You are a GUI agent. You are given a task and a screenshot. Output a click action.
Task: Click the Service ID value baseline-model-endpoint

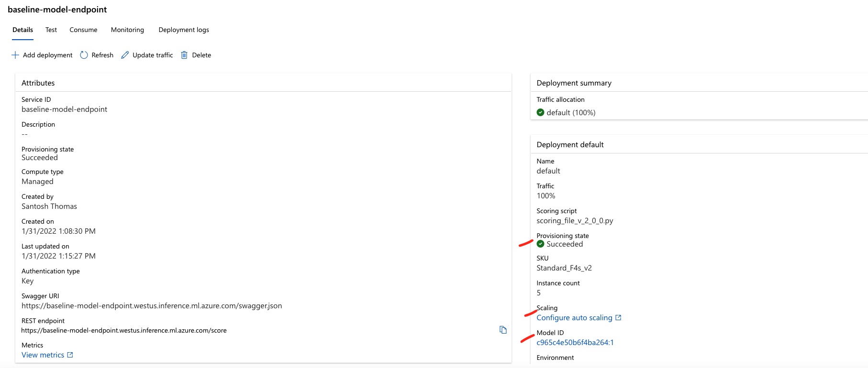[64, 109]
